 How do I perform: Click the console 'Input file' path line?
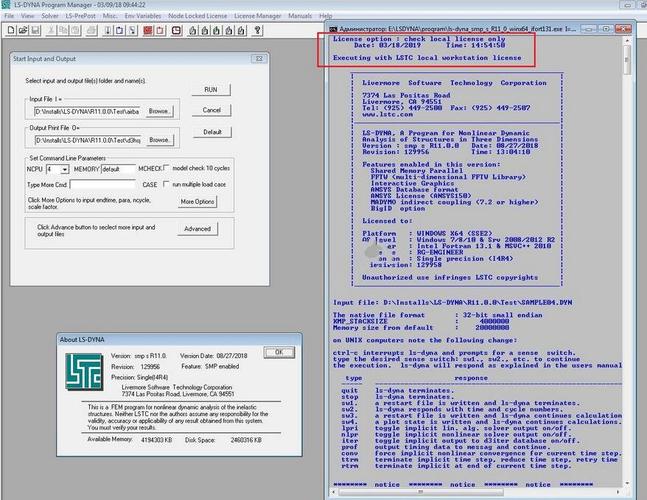453,302
